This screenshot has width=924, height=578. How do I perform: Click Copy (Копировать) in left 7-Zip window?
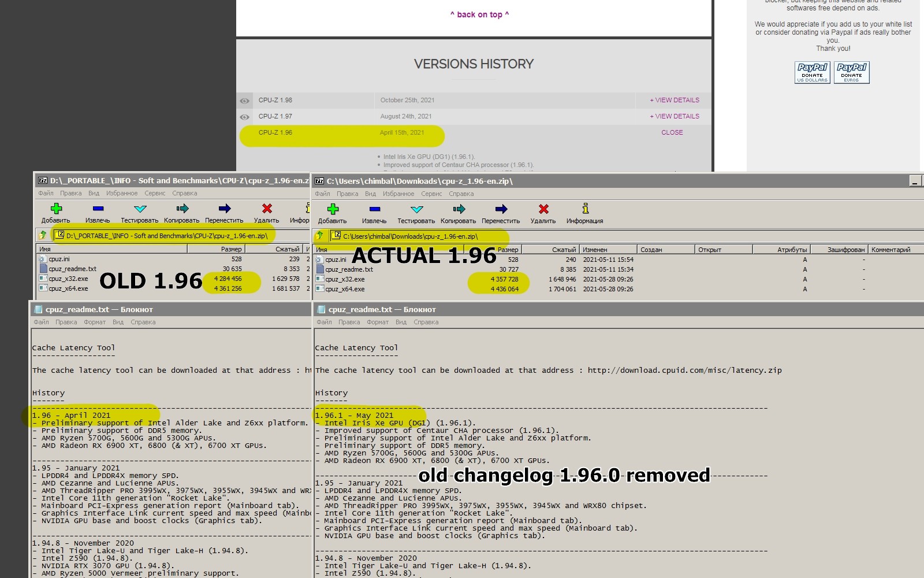pyautogui.click(x=182, y=213)
